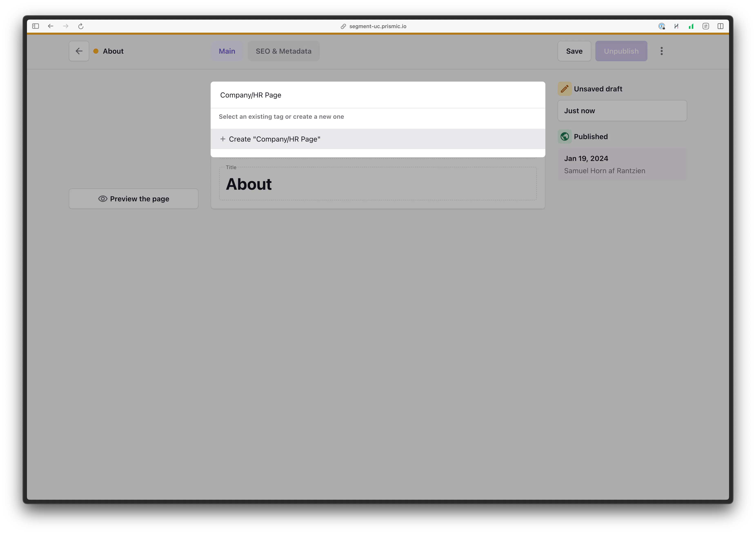Click the link icon in address bar
This screenshot has height=534, width=756.
pyautogui.click(x=343, y=26)
